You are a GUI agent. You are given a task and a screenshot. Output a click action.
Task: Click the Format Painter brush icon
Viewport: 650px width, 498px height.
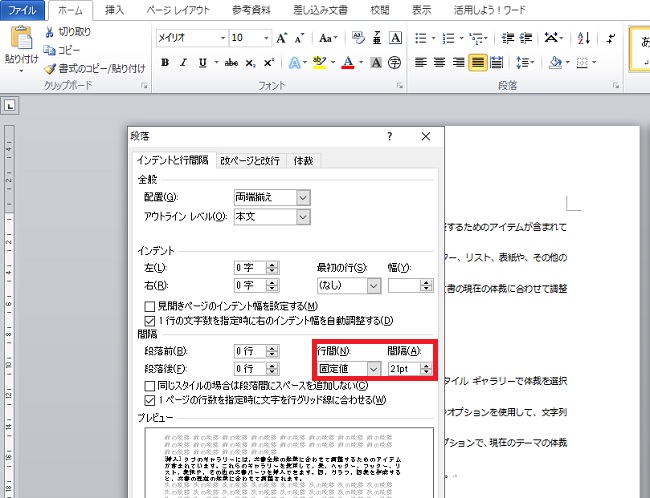[49, 68]
